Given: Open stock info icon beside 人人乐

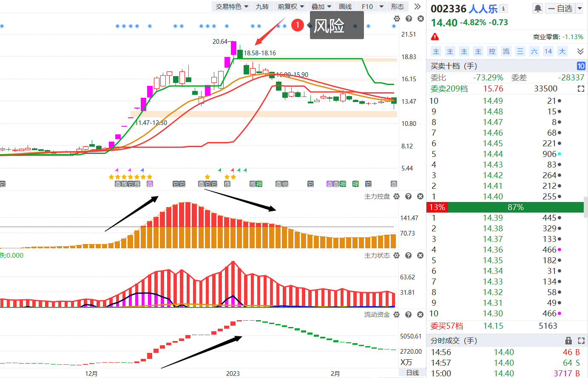Looking at the screenshot, I should coord(503,9).
